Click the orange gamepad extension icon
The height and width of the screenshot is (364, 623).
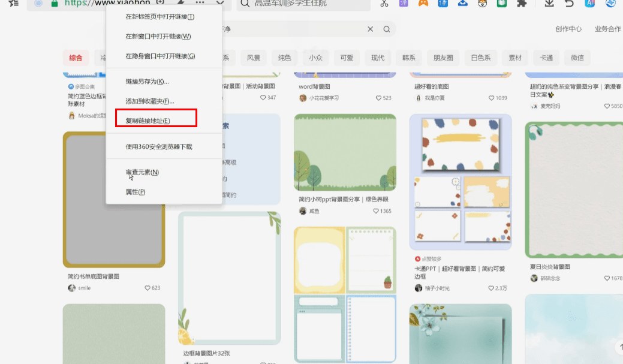coord(423,4)
